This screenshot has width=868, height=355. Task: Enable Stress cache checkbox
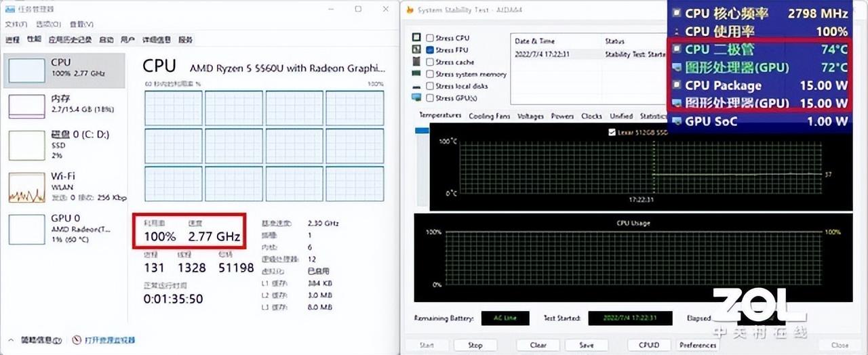[430, 62]
